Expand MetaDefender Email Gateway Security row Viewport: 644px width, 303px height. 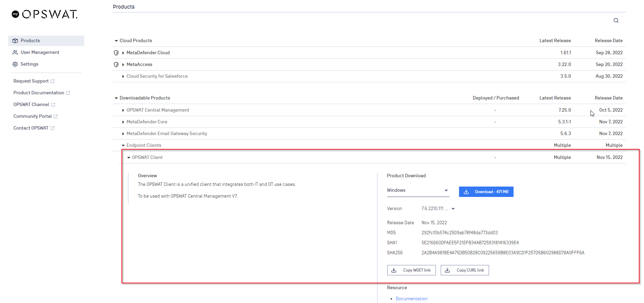(x=123, y=134)
